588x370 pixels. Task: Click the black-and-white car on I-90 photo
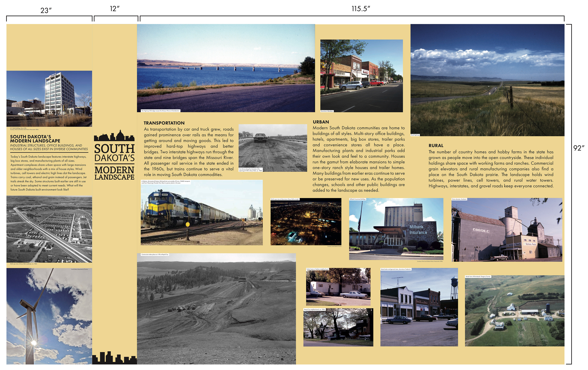(x=273, y=148)
